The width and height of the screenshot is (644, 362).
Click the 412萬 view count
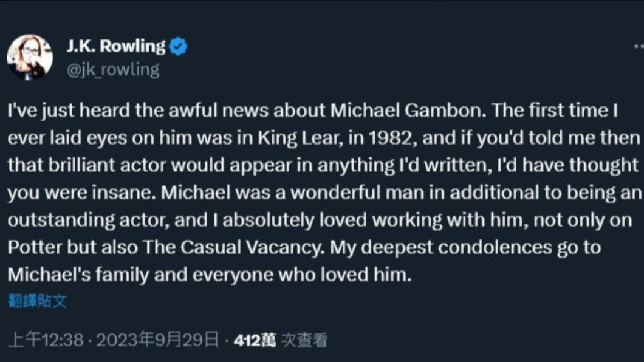coord(255,340)
